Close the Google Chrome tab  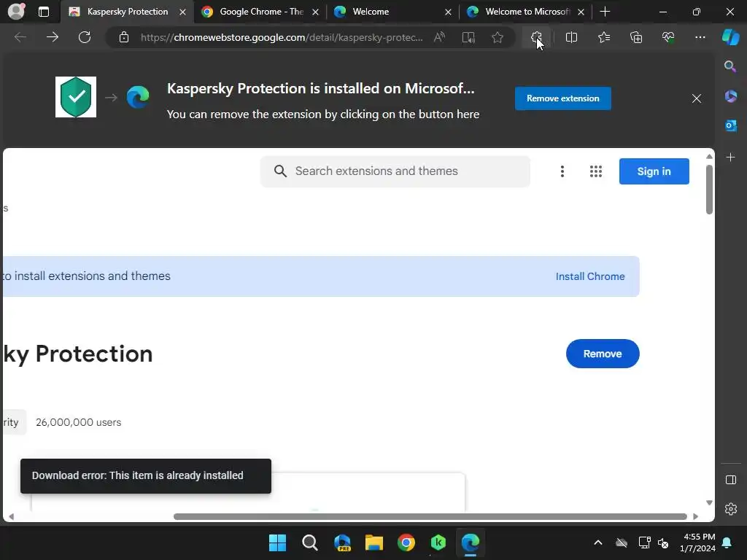[x=315, y=12]
